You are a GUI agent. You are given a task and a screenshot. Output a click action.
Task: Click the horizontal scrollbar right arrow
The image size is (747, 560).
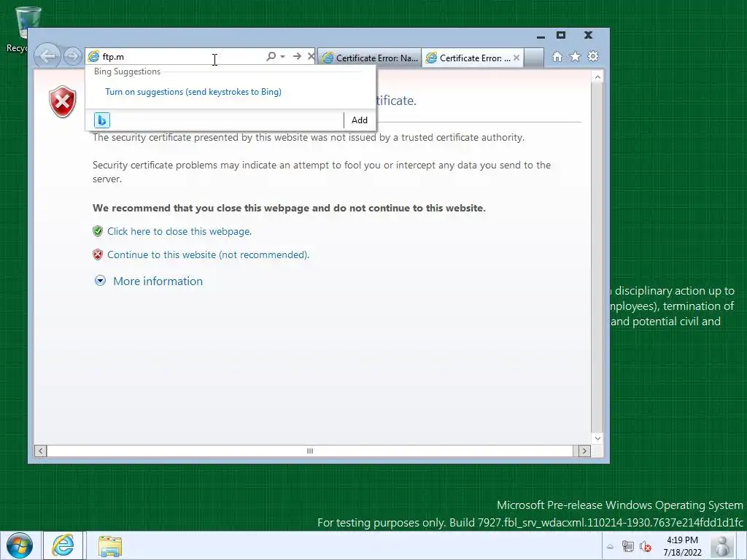pyautogui.click(x=584, y=451)
